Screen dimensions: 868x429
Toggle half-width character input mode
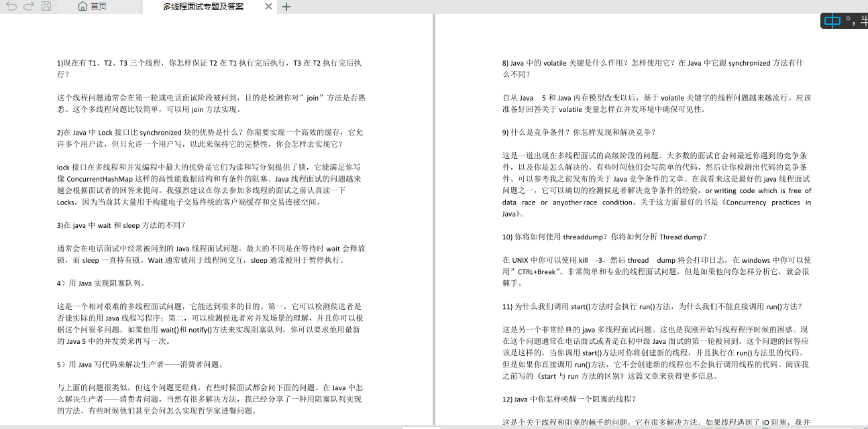[x=865, y=20]
